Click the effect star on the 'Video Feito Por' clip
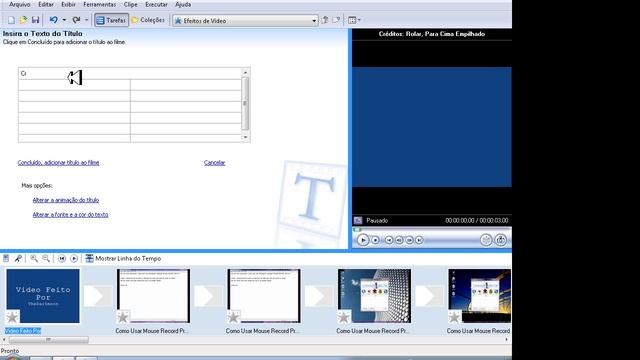 pyautogui.click(x=12, y=317)
